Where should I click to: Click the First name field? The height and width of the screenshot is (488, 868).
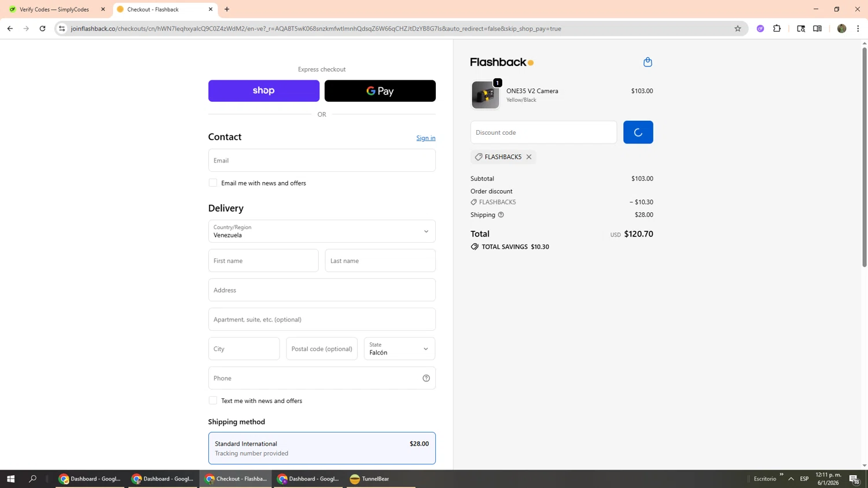click(x=263, y=261)
